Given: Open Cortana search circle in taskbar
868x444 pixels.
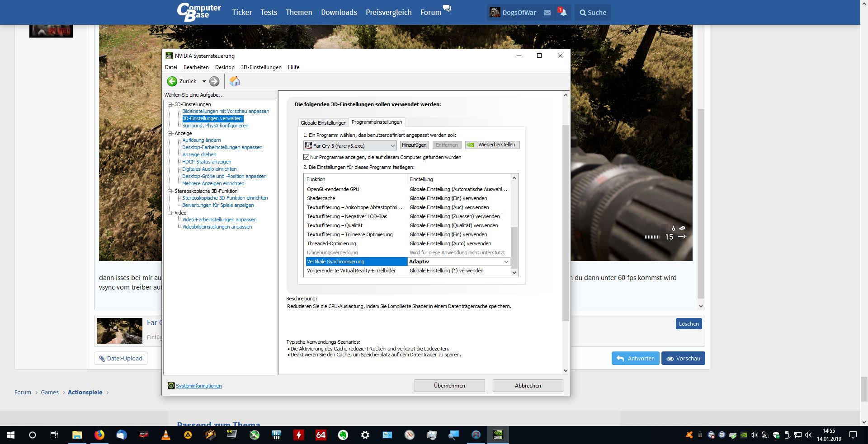Looking at the screenshot, I should 33,435.
